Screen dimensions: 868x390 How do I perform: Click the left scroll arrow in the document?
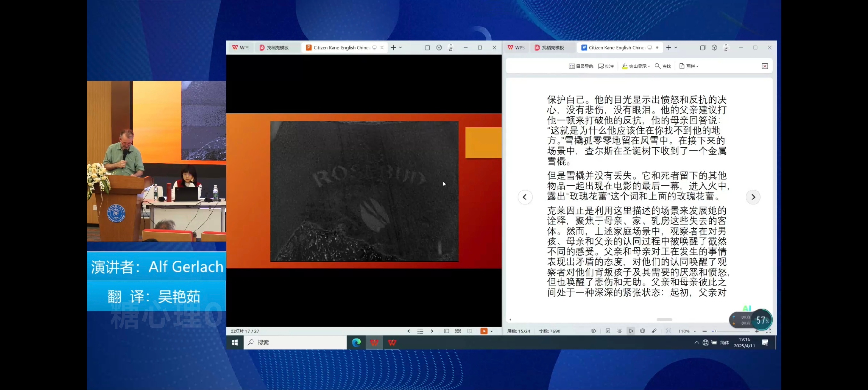510,319
